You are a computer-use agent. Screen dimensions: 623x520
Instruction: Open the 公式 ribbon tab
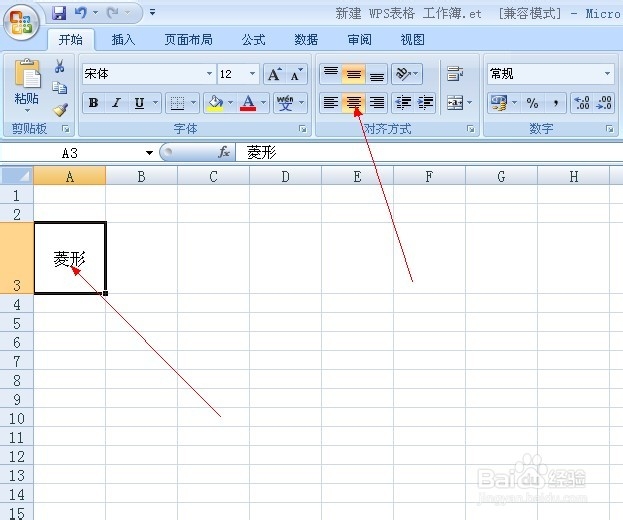coord(253,40)
